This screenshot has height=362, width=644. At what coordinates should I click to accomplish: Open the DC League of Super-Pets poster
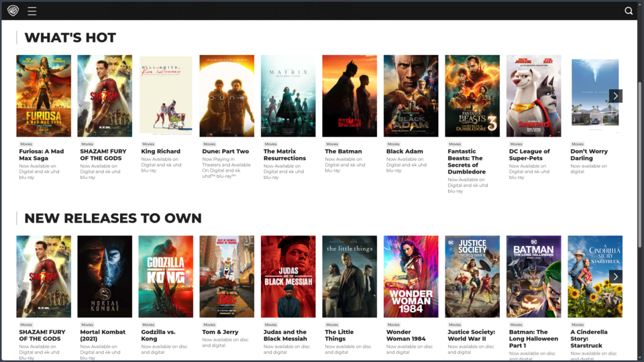coord(533,96)
